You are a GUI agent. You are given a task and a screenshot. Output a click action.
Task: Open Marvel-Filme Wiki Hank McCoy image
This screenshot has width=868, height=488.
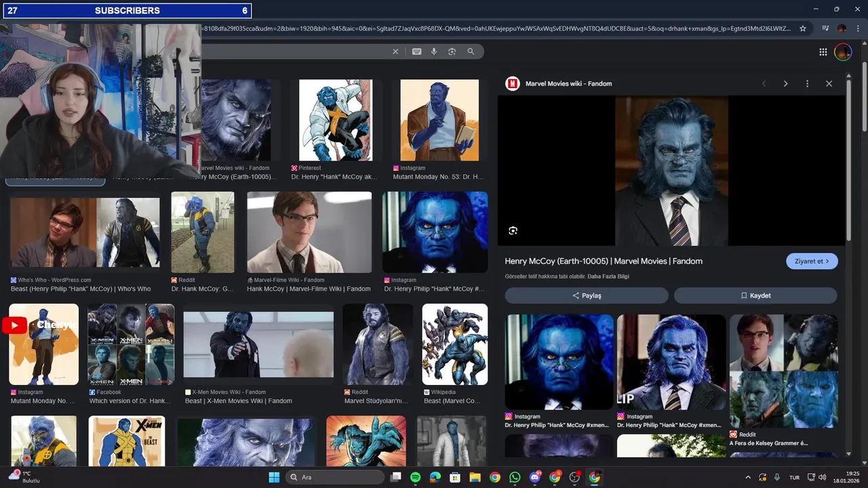[309, 232]
